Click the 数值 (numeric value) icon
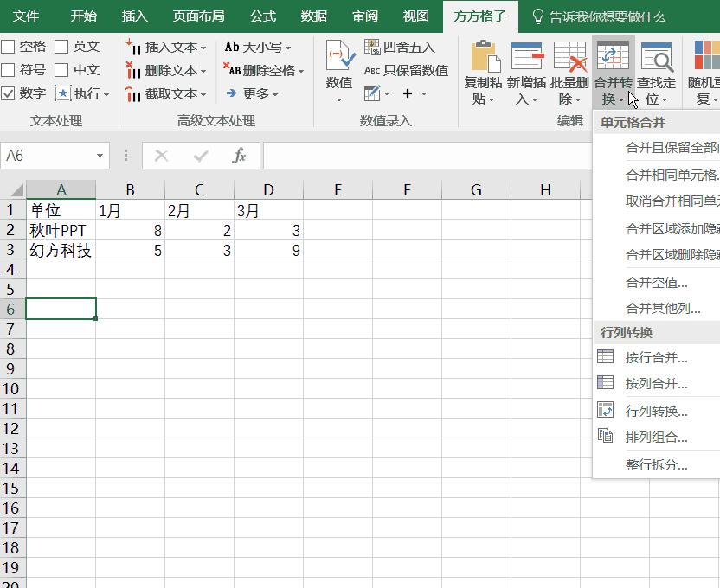The height and width of the screenshot is (588, 720). (339, 57)
